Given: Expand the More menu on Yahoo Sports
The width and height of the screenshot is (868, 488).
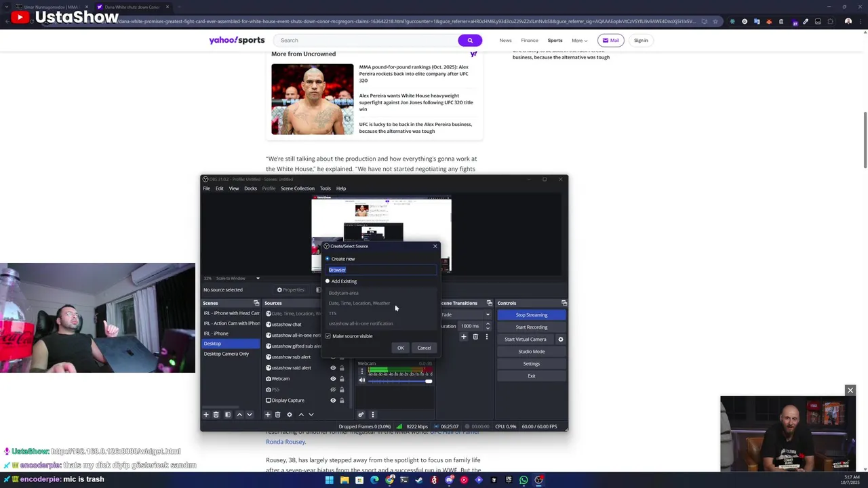Looking at the screenshot, I should tap(579, 40).
